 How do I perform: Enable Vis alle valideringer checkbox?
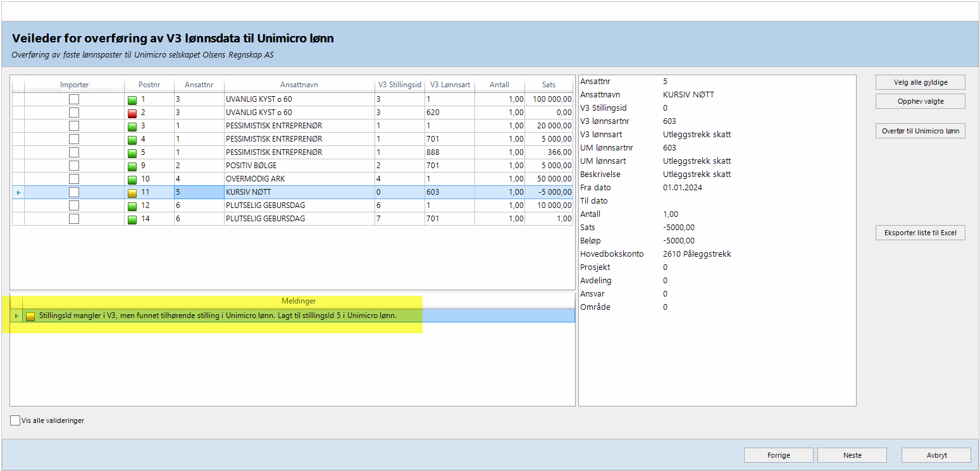[x=15, y=420]
